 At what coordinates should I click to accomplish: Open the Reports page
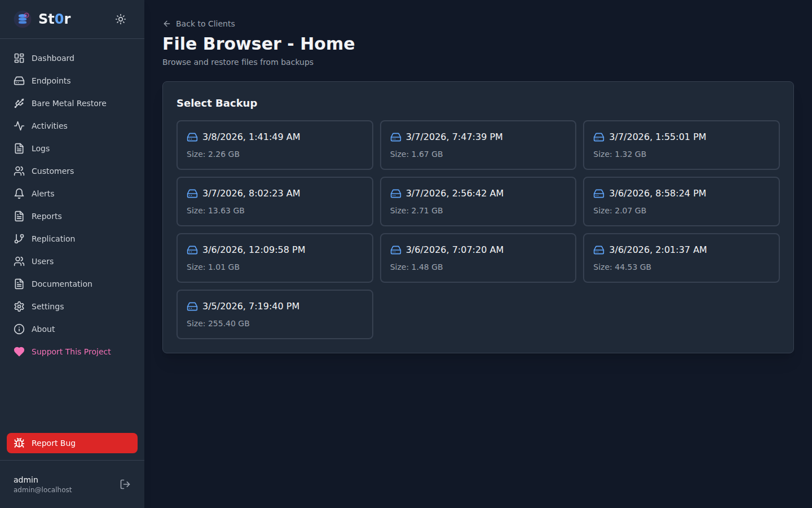(x=47, y=216)
